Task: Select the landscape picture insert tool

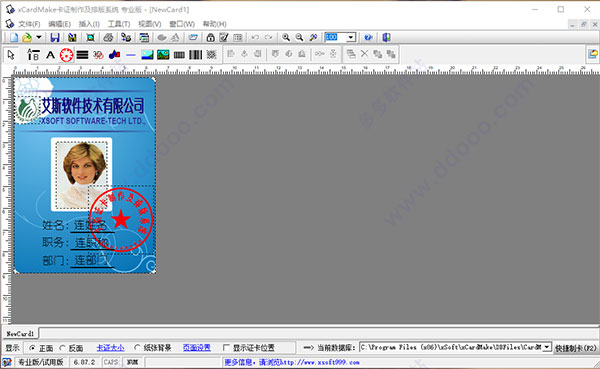Action: click(147, 55)
